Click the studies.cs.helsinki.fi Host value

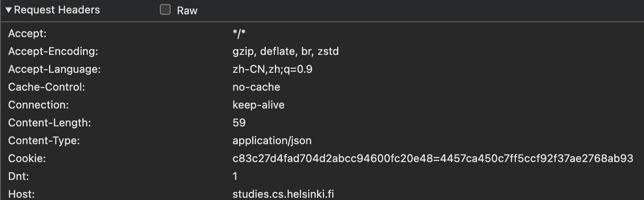(x=283, y=194)
